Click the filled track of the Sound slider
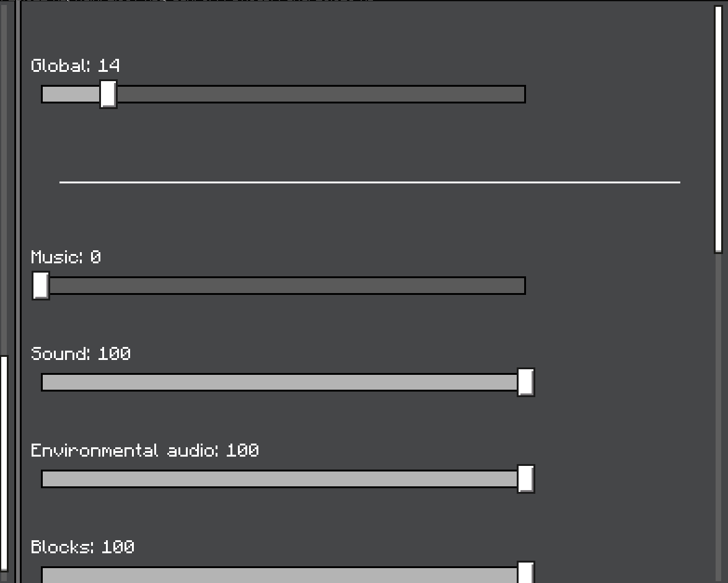This screenshot has height=583, width=728. tap(279, 383)
